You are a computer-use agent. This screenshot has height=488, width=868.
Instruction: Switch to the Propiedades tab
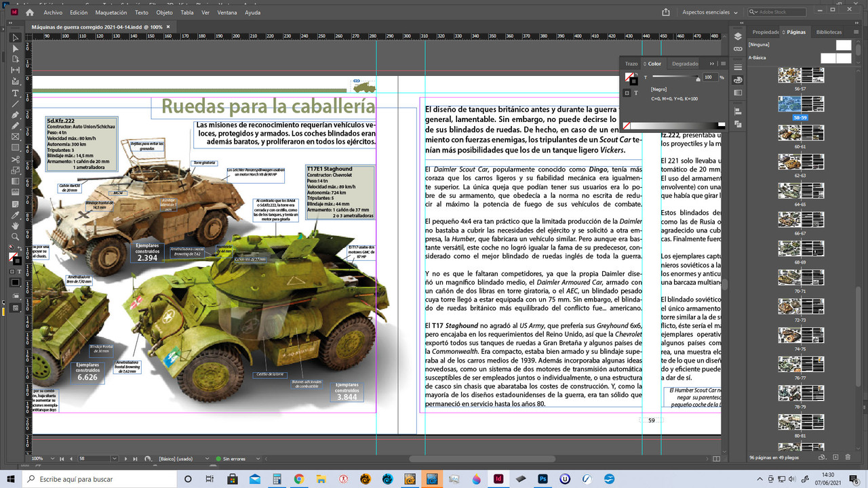click(765, 32)
